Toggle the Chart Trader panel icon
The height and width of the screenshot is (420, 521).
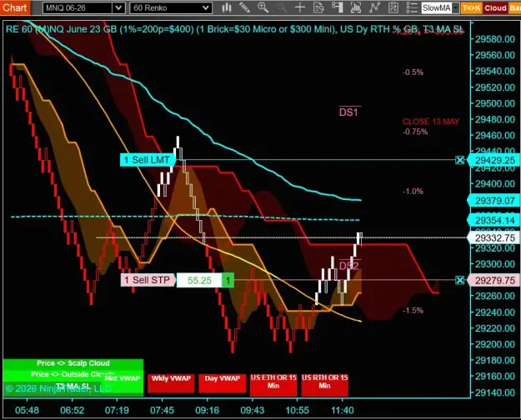pos(338,7)
